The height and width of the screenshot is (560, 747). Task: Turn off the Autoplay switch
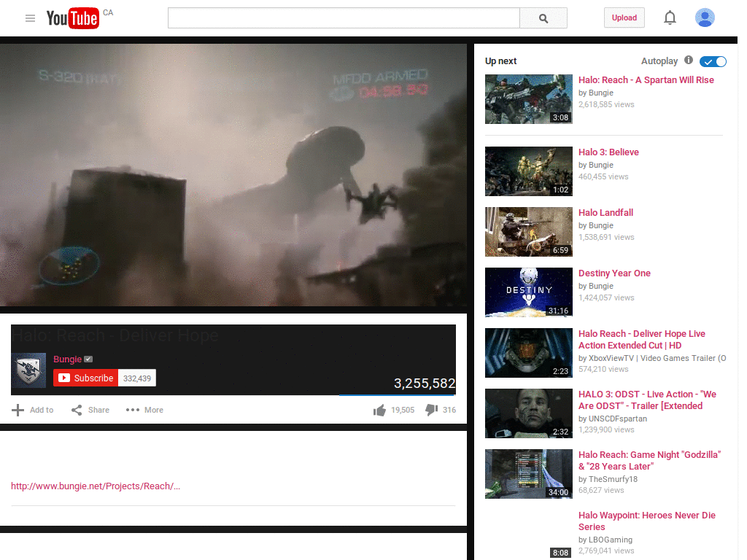coord(713,61)
